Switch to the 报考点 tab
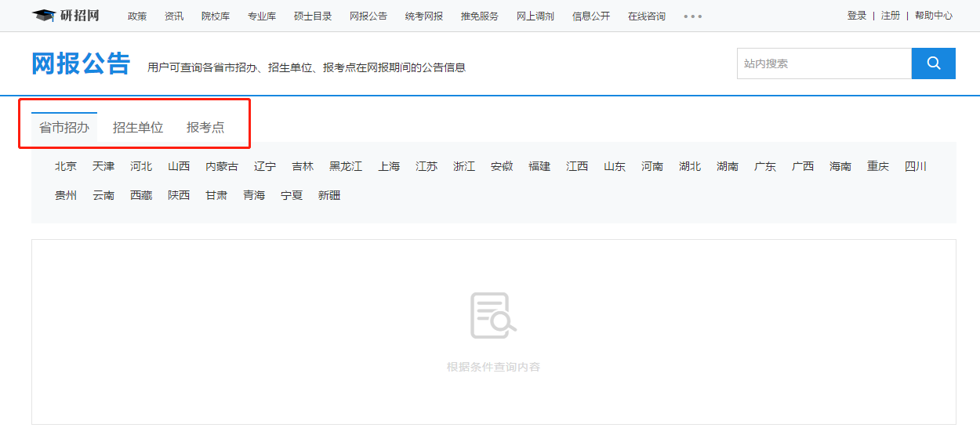Image resolution: width=980 pixels, height=446 pixels. [x=205, y=128]
